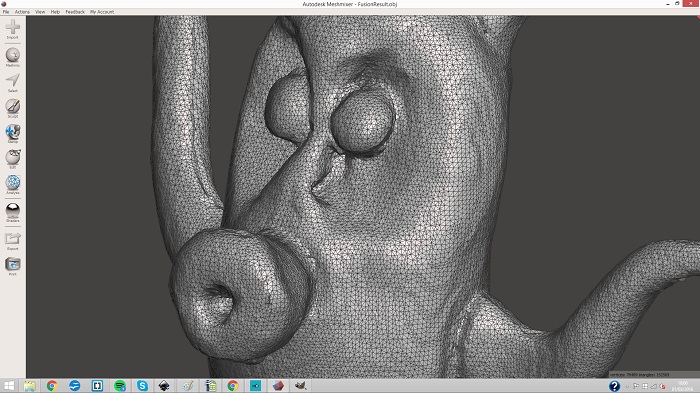Open the My Account menu

102,12
